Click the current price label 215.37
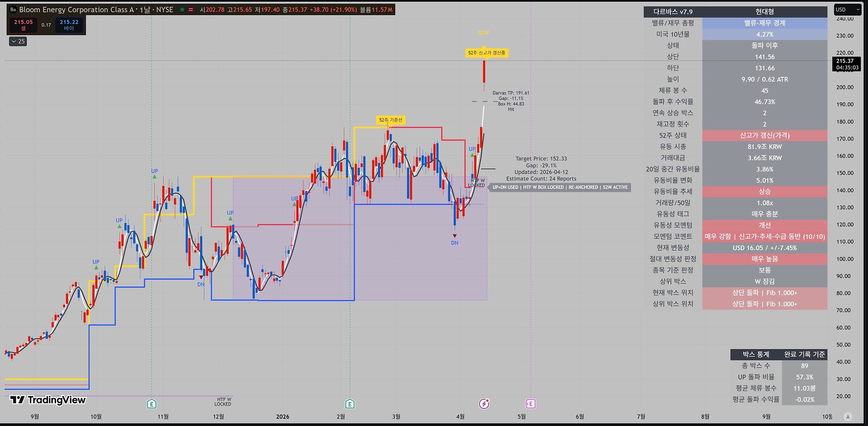Screen dimensions: 868x426 [846, 64]
